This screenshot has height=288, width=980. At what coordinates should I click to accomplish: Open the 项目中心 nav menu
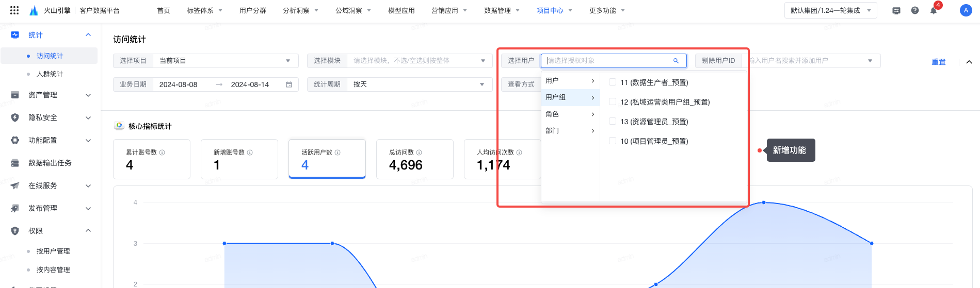point(555,10)
